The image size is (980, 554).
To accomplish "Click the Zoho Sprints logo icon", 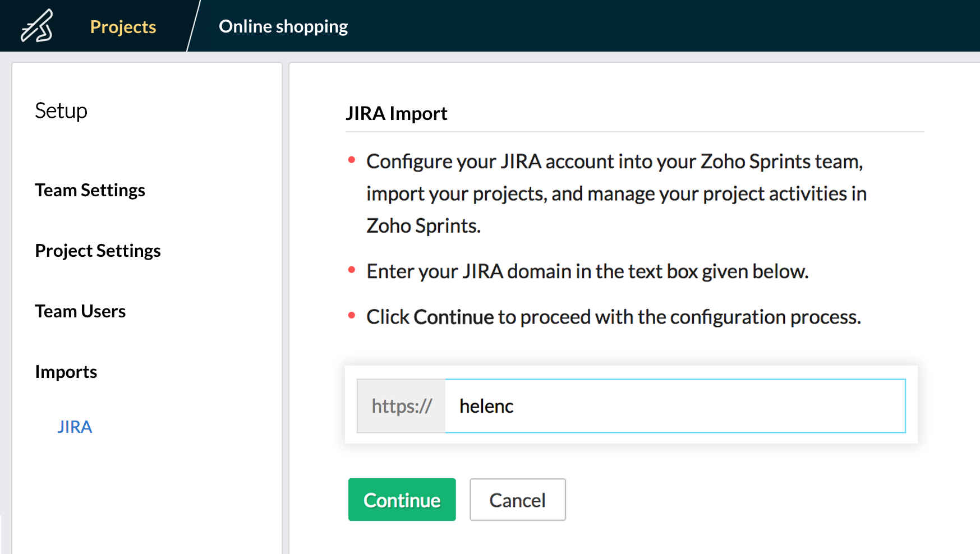I will (37, 26).
